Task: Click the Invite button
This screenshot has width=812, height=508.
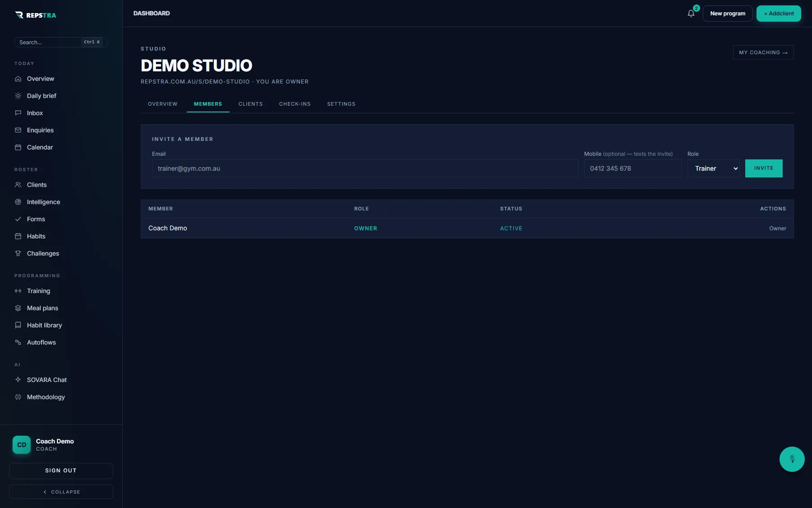Action: [764, 168]
